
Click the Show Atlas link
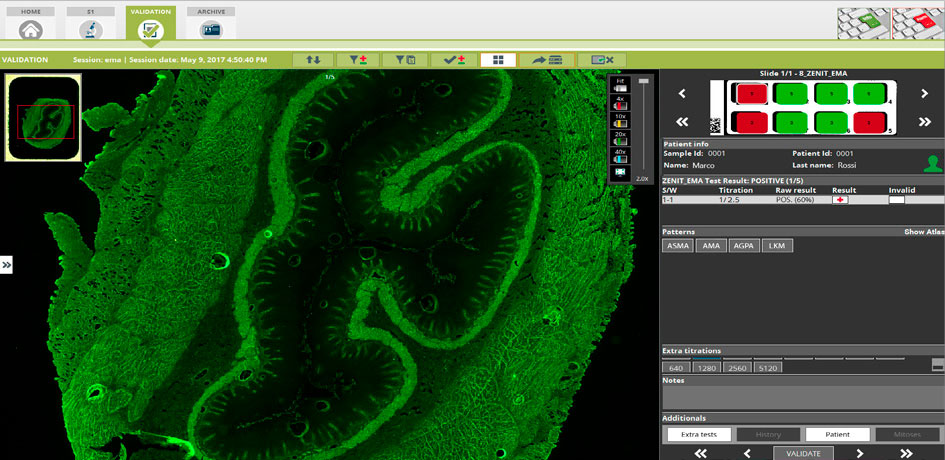pos(923,231)
